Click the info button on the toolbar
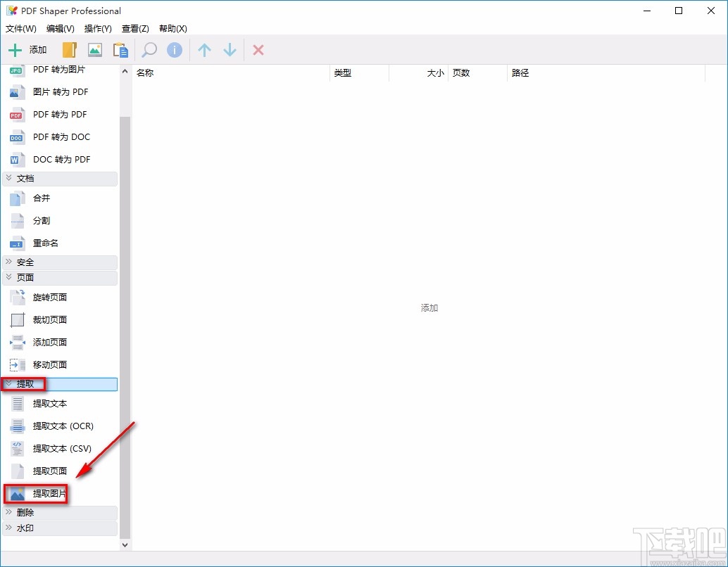 click(174, 50)
